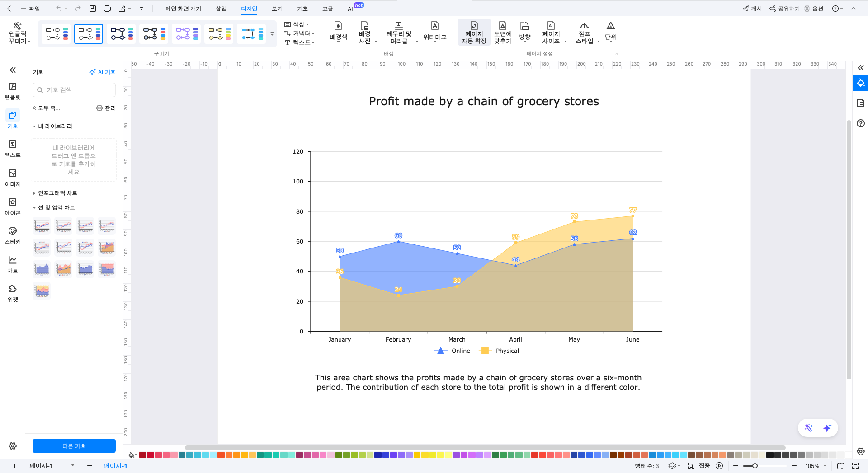Click the paint bucket icon on the right panel
Screen dimensions: 868x473
(860, 83)
